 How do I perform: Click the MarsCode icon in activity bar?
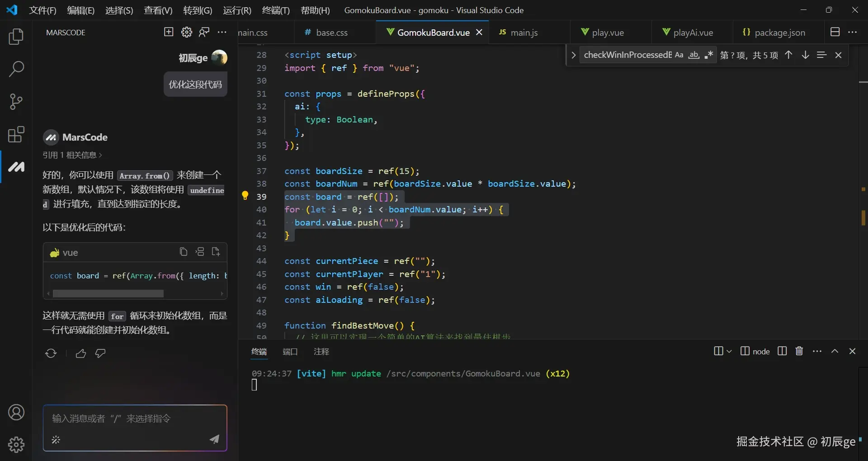click(16, 167)
